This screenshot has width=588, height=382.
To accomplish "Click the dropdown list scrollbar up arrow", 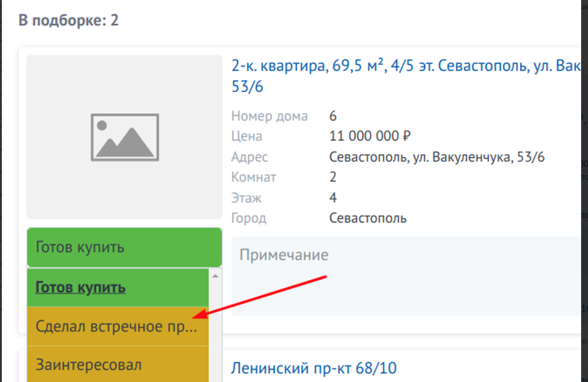I will (215, 276).
